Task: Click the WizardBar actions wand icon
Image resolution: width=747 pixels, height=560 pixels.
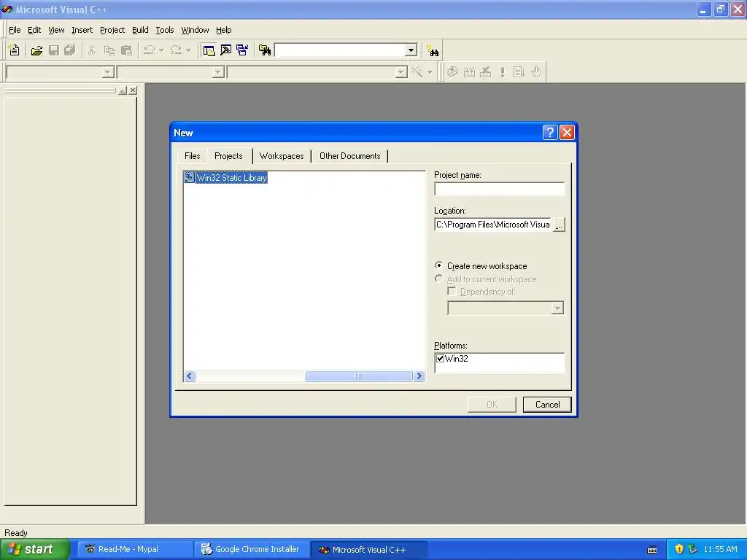Action: pos(417,72)
